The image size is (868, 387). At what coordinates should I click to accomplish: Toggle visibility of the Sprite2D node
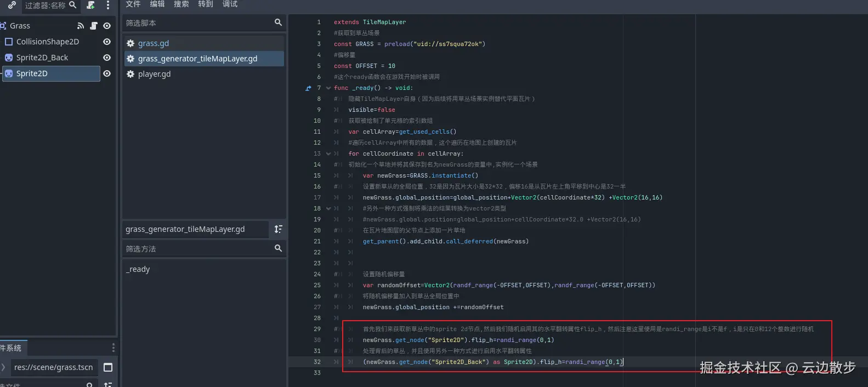tap(107, 73)
